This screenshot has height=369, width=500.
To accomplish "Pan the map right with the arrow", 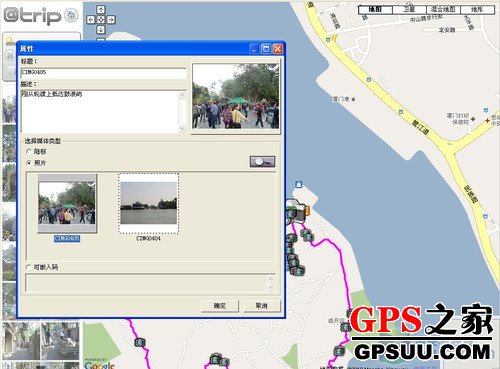I will tap(111, 20).
